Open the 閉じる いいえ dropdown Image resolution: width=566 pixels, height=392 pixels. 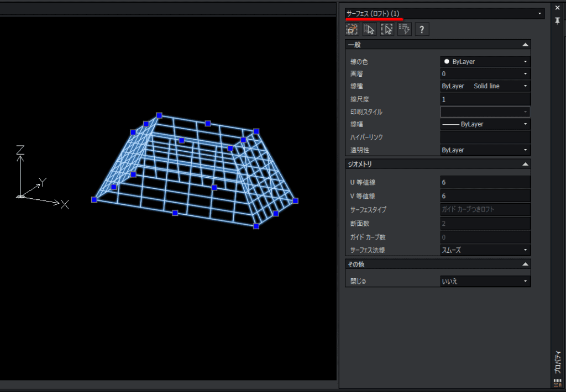(x=485, y=281)
